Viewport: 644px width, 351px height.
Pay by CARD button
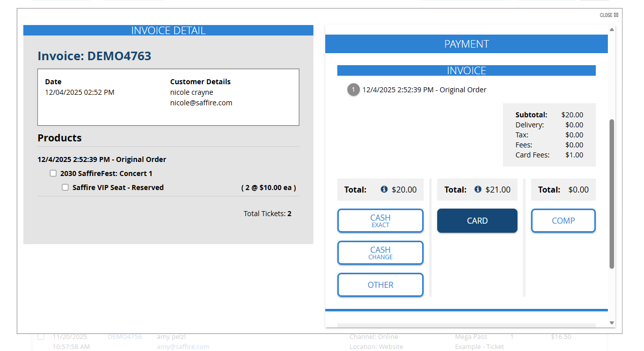(477, 221)
